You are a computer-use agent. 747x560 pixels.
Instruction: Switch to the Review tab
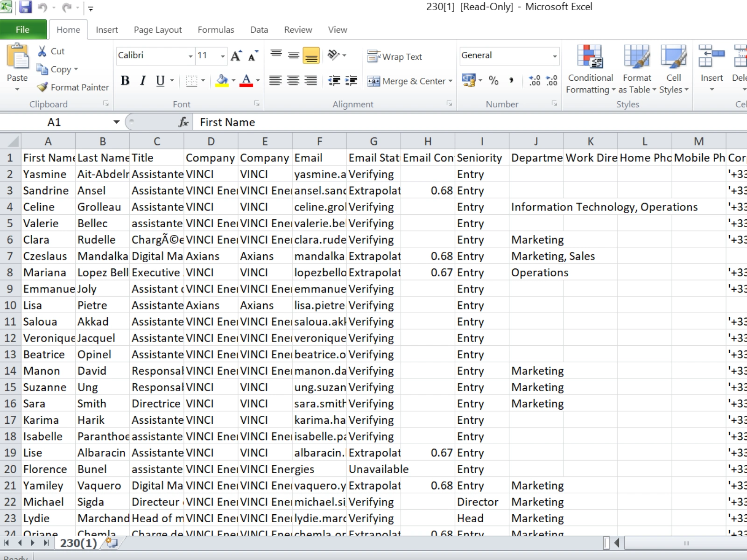[x=298, y=30]
